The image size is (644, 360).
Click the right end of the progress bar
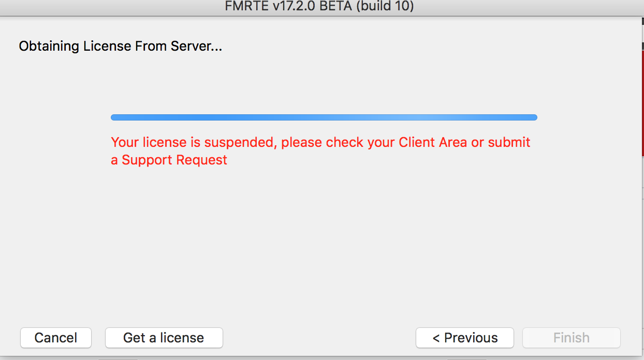tap(534, 117)
